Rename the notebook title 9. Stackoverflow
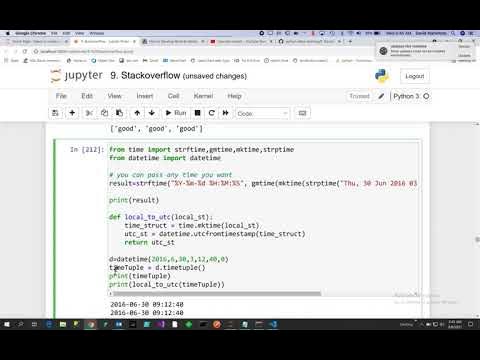The image size is (480, 360). (x=145, y=76)
